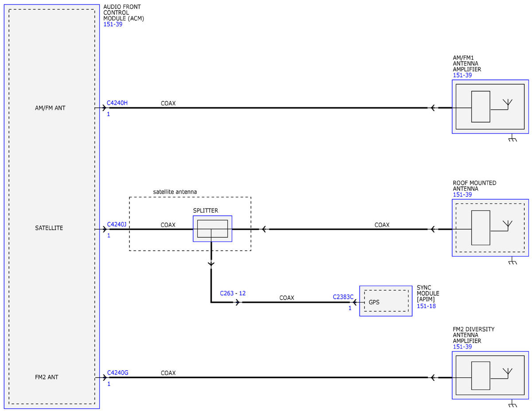Click the AM/FM1 antenna amplifier symbol

490,107
